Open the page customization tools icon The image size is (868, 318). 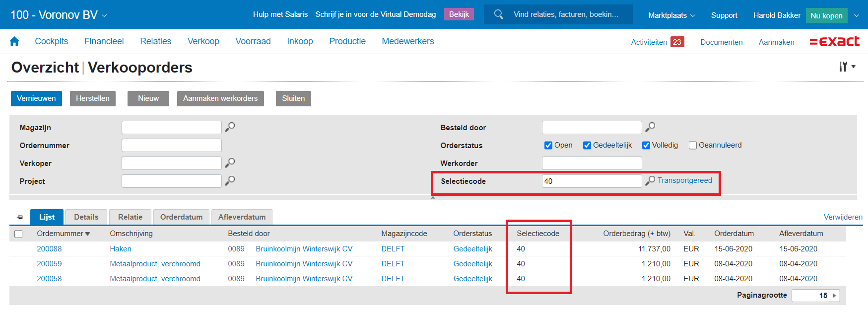(846, 67)
